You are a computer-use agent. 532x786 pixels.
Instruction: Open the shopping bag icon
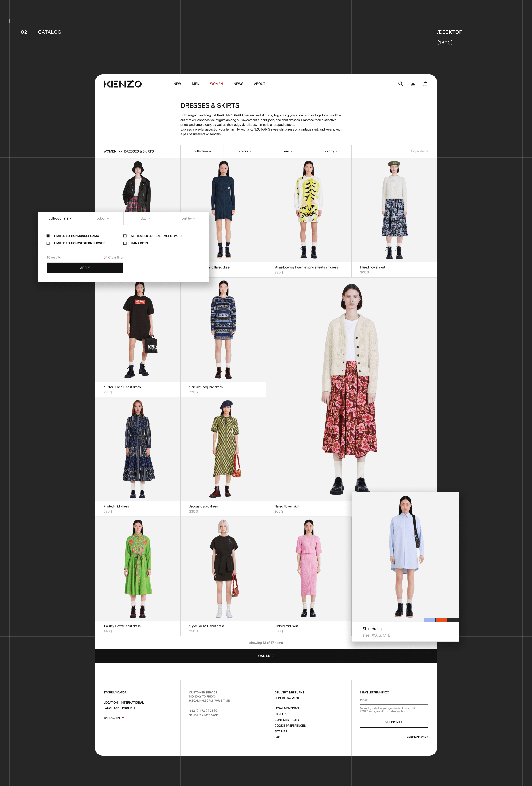(425, 84)
